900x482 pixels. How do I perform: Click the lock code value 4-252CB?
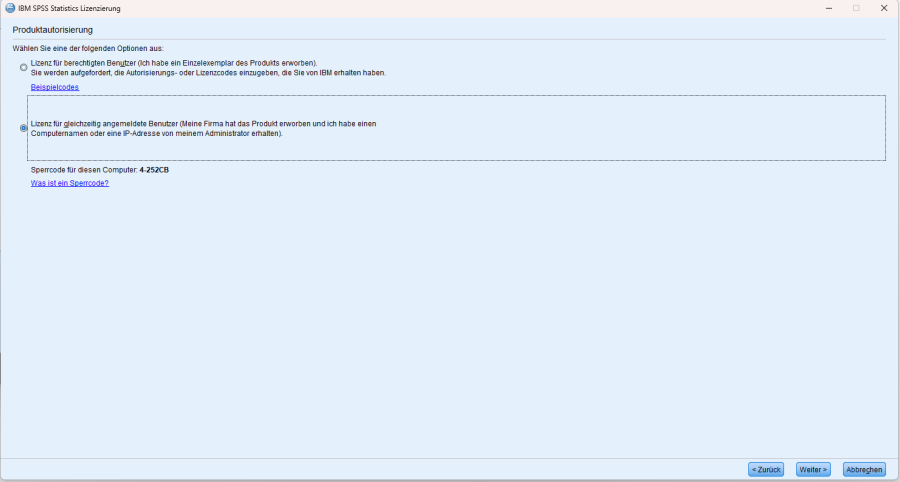[x=154, y=170]
